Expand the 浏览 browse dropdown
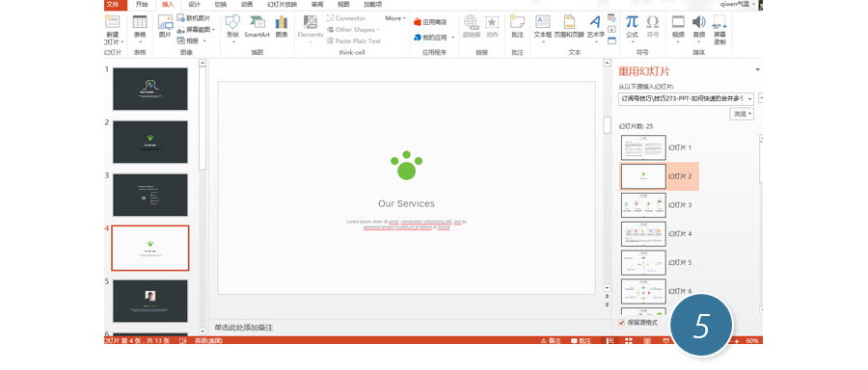Image resolution: width=868 pixels, height=370 pixels. tap(743, 114)
